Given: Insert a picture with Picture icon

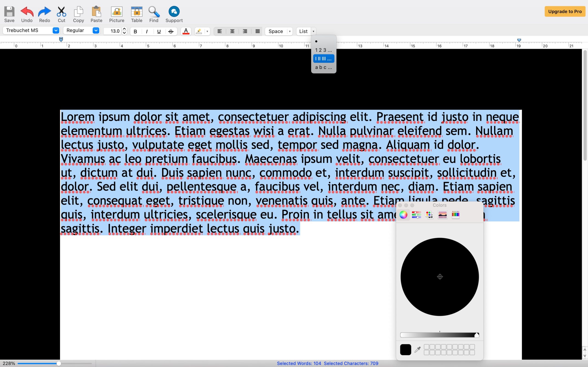Looking at the screenshot, I should (117, 12).
